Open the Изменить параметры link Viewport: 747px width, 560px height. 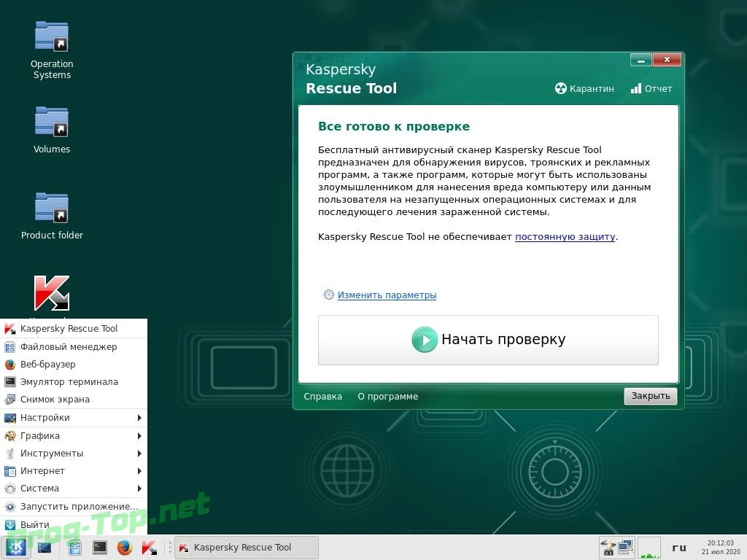387,295
